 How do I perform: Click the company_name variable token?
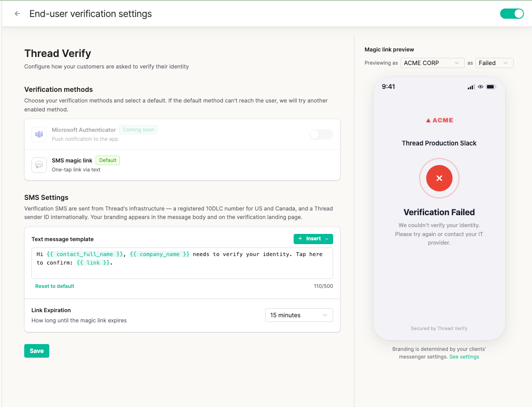coord(160,254)
